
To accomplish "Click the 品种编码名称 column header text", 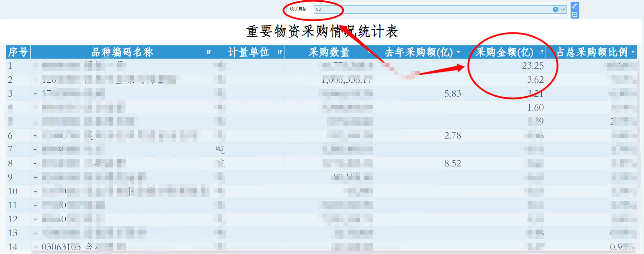I will tap(122, 52).
